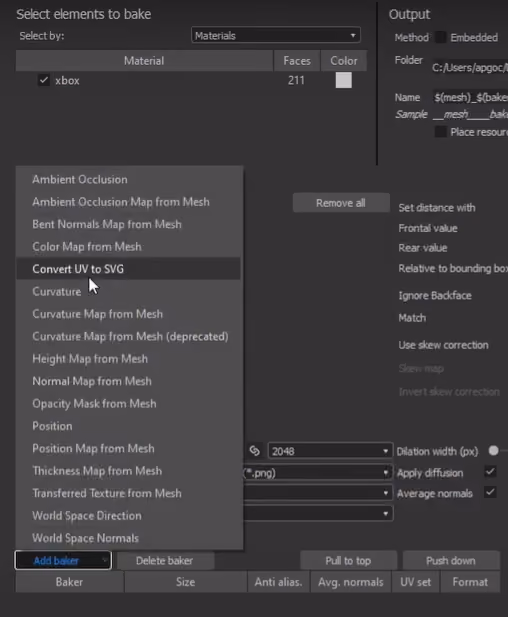The image size is (508, 617).
Task: Choose Position Map from Mesh
Action: pyautogui.click(x=128, y=448)
